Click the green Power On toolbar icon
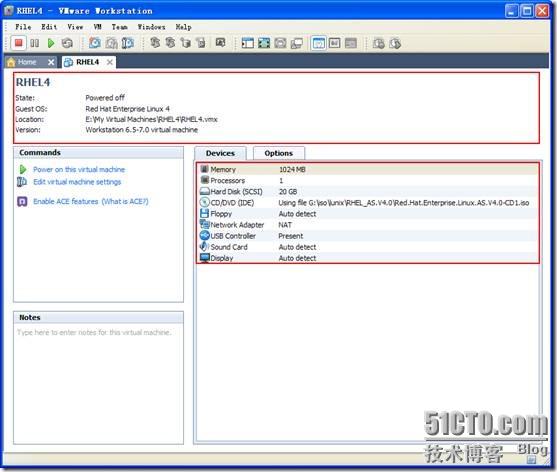This screenshot has height=472, width=557. (x=51, y=43)
